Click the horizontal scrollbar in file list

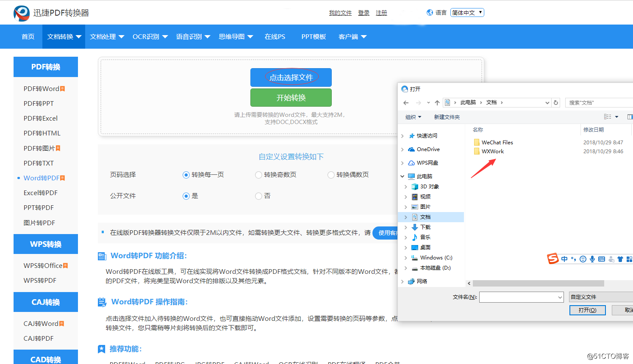(539, 283)
